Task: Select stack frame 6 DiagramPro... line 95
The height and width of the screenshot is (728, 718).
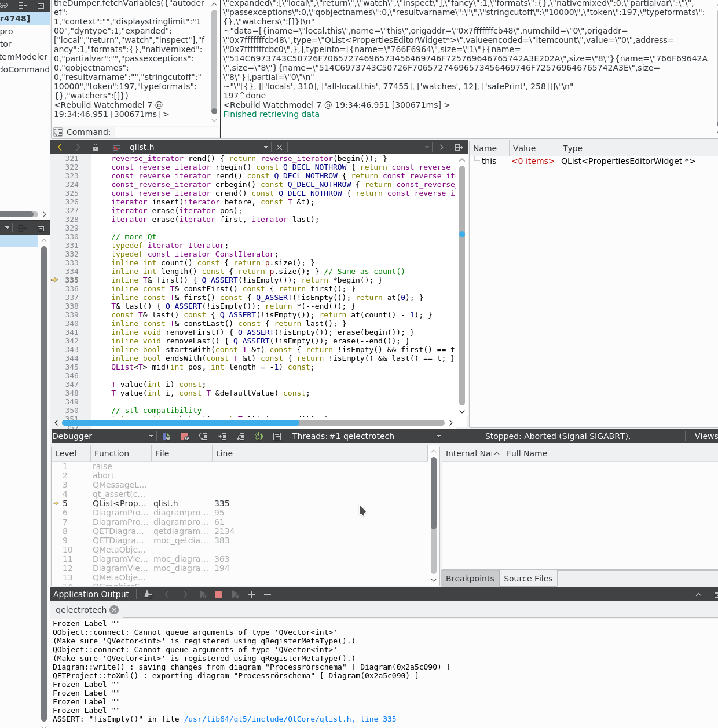Action: (x=240, y=513)
